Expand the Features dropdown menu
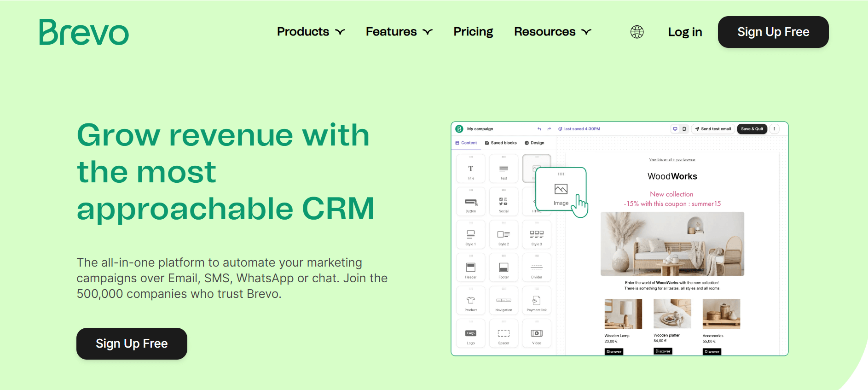Viewport: 868px width, 390px height. (x=399, y=32)
